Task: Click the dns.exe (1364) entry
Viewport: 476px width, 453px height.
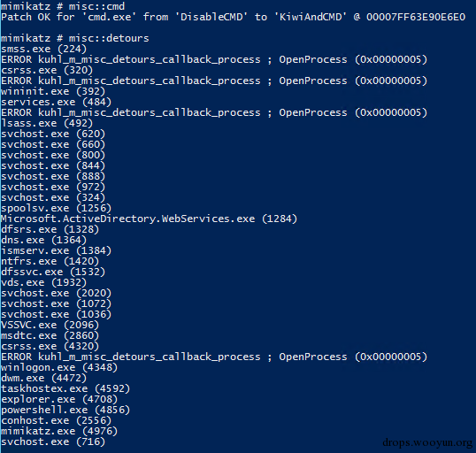Action: [x=43, y=240]
